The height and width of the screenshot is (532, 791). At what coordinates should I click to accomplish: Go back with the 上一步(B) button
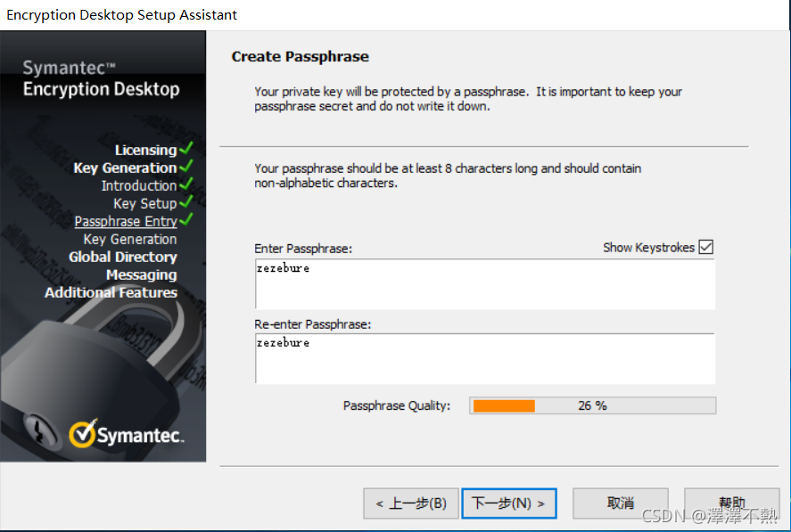click(411, 503)
